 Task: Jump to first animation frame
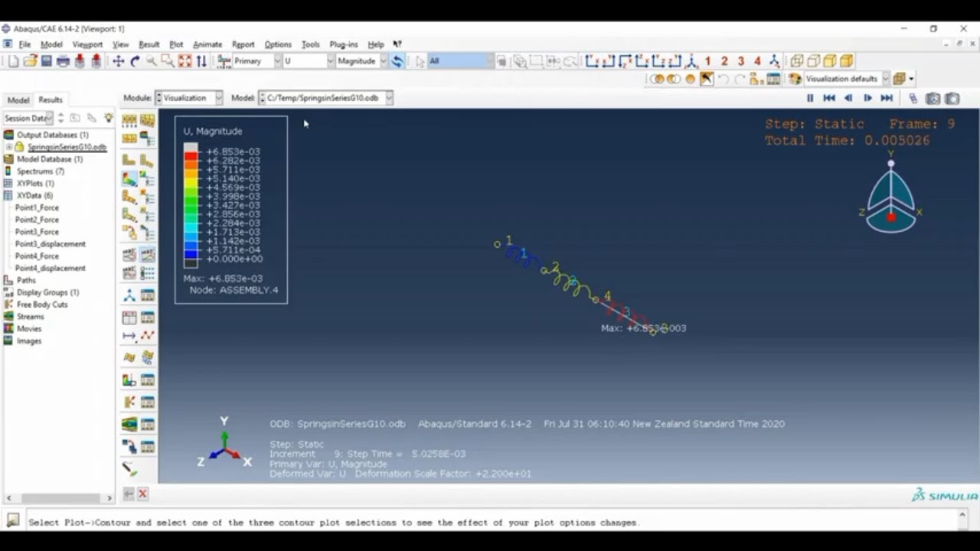(829, 98)
